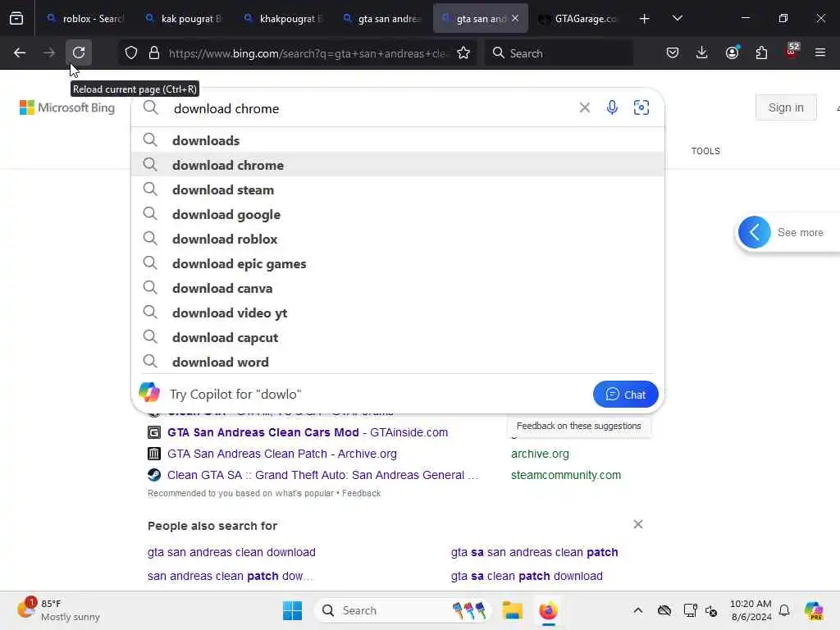
Task: Clear the Bing search box text
Action: (584, 107)
